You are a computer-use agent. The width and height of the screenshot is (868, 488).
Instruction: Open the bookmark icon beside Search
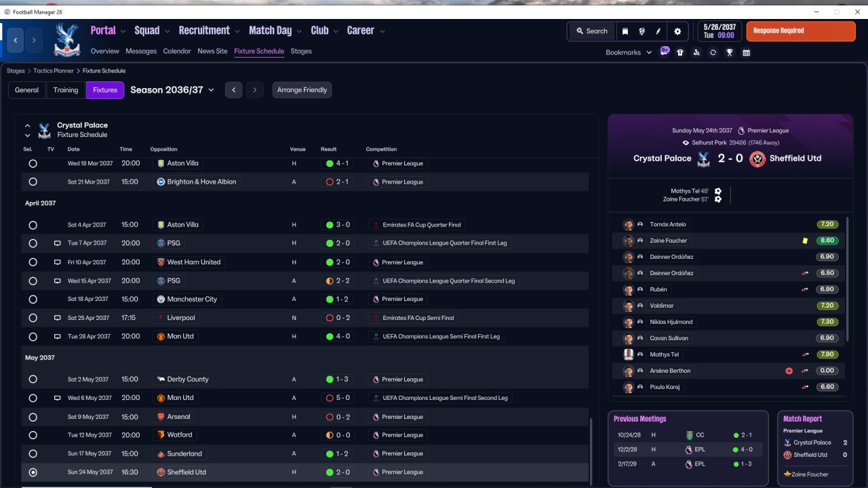point(625,31)
